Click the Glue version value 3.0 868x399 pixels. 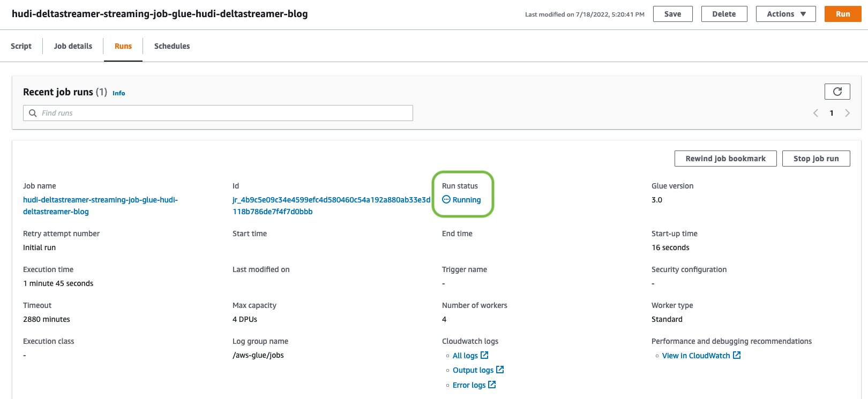[657, 200]
